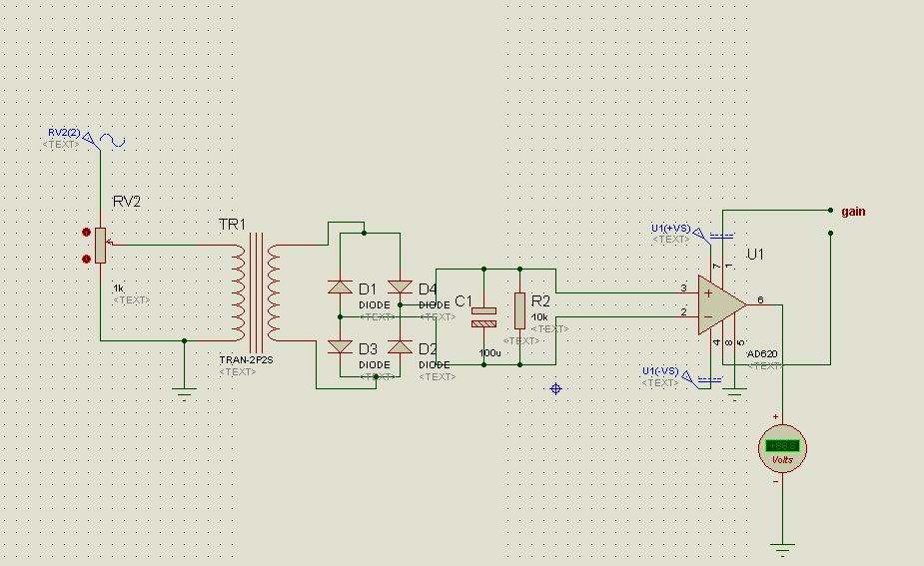Viewport: 924px width, 566px height.
Task: Select the "TR1" reference label
Action: coord(232,225)
